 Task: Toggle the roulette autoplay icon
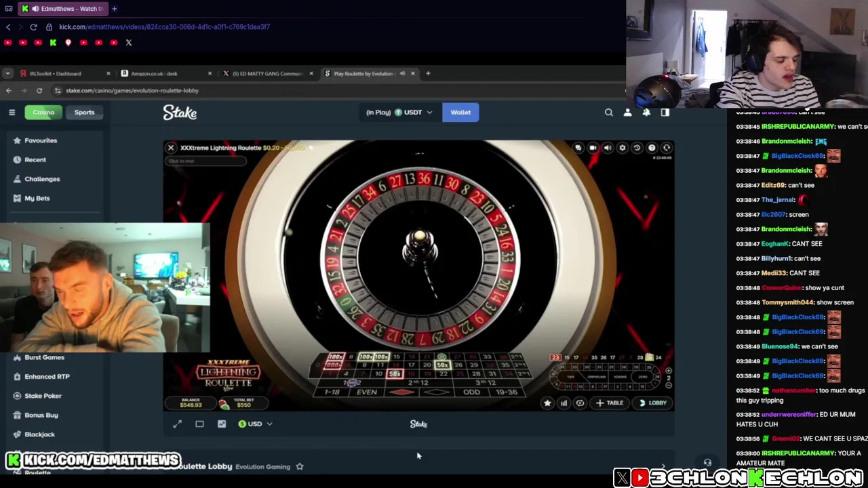[580, 403]
